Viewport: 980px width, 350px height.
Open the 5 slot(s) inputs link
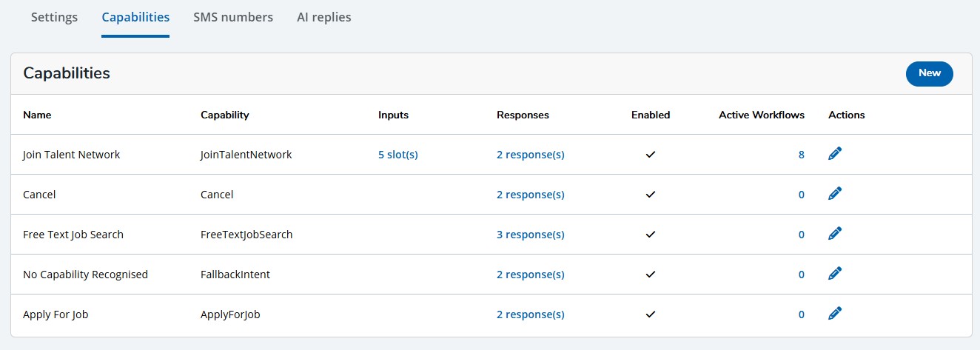click(398, 155)
